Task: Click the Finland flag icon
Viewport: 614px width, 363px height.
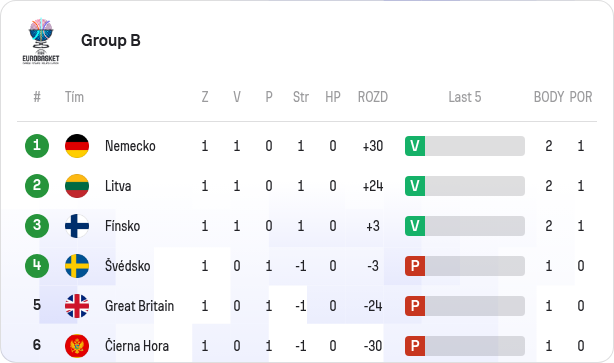Action: click(77, 226)
